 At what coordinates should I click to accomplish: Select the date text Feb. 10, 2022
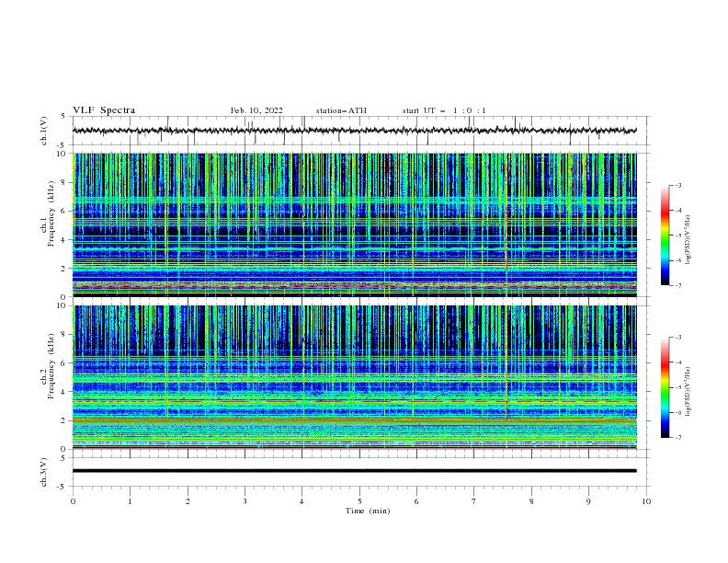pos(256,110)
